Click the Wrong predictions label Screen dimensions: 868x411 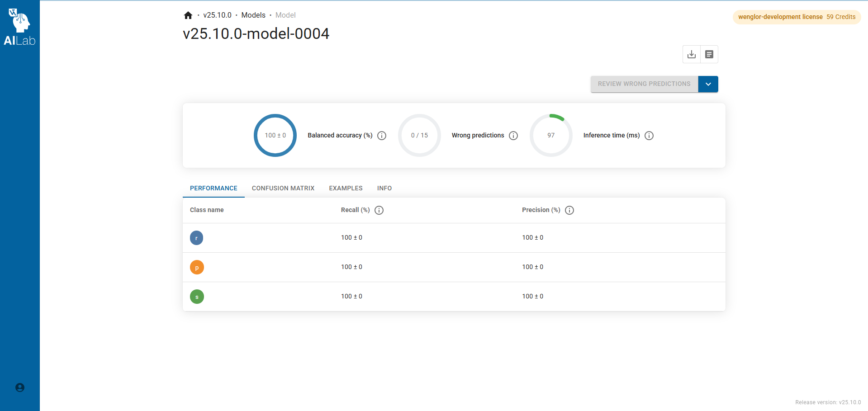pos(478,136)
